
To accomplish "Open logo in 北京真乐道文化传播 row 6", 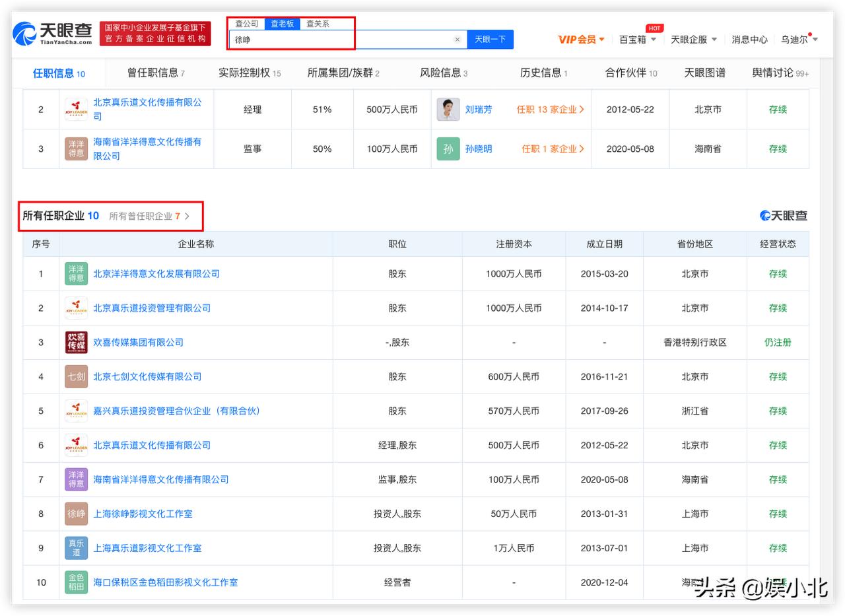I will tap(76, 445).
